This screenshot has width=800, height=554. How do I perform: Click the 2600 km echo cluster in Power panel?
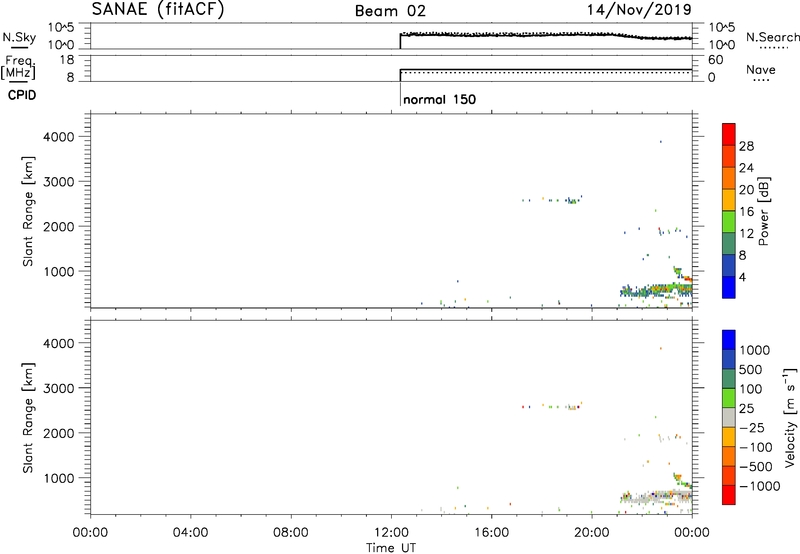tap(572, 201)
